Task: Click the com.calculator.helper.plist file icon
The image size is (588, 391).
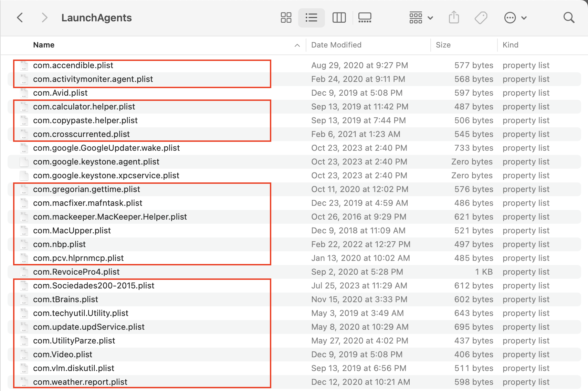Action: [24, 107]
